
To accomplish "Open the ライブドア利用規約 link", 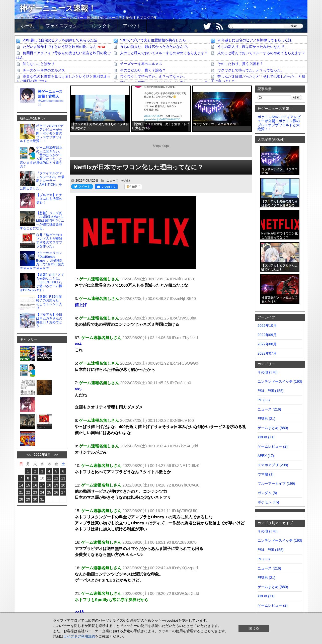I will pyautogui.click(x=79, y=636).
